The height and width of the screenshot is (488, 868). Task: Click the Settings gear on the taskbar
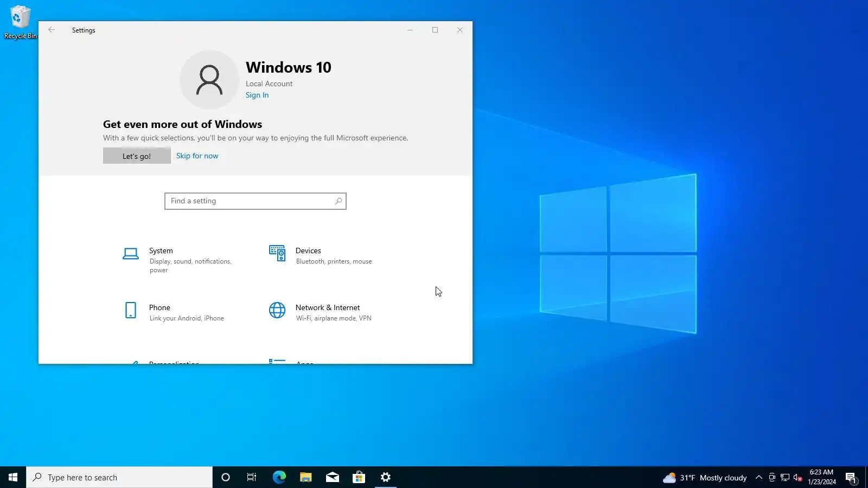tap(386, 477)
